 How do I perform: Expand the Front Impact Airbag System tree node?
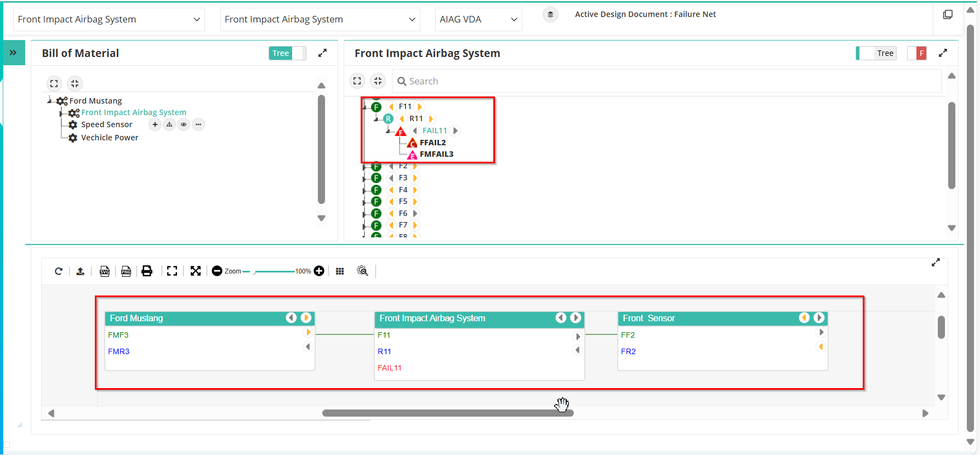click(x=61, y=113)
